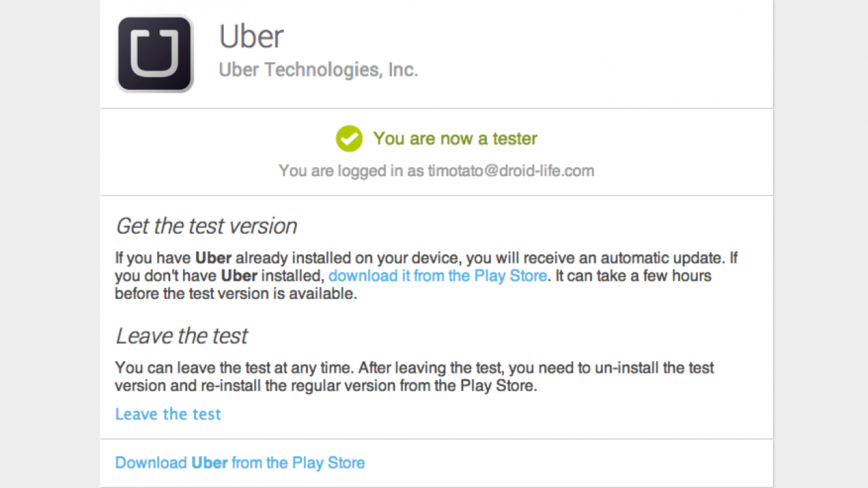Click the green checkmark tester icon
This screenshot has width=868, height=488.
(x=349, y=139)
